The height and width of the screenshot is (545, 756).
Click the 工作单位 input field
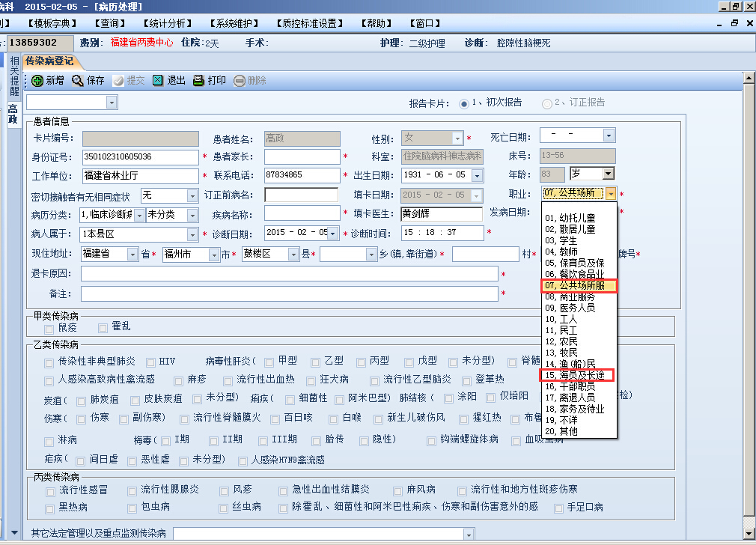tap(140, 176)
